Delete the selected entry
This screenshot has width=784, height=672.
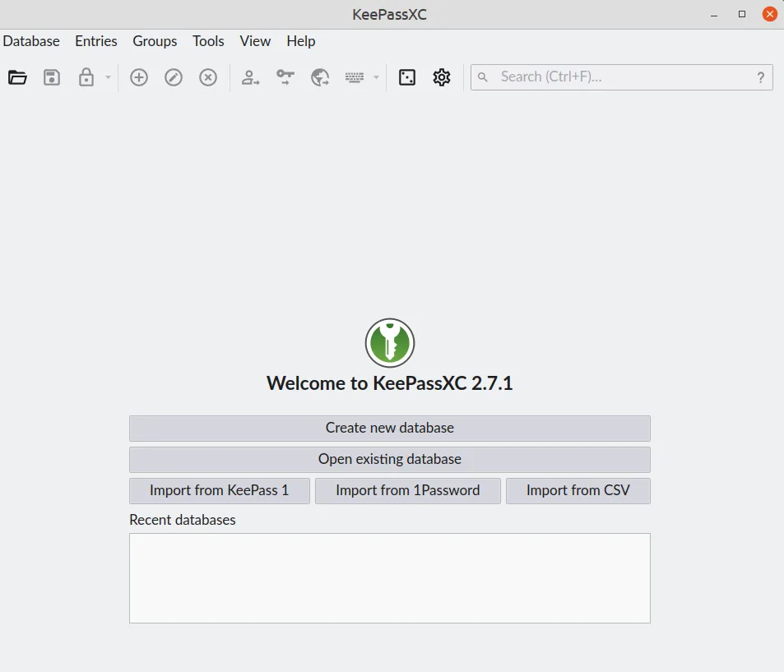[207, 76]
